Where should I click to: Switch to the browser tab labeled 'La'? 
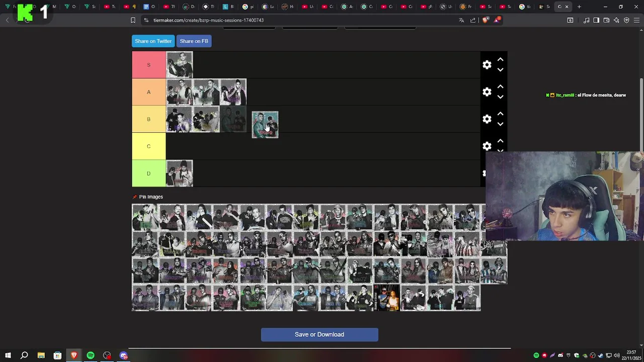pyautogui.click(x=268, y=7)
